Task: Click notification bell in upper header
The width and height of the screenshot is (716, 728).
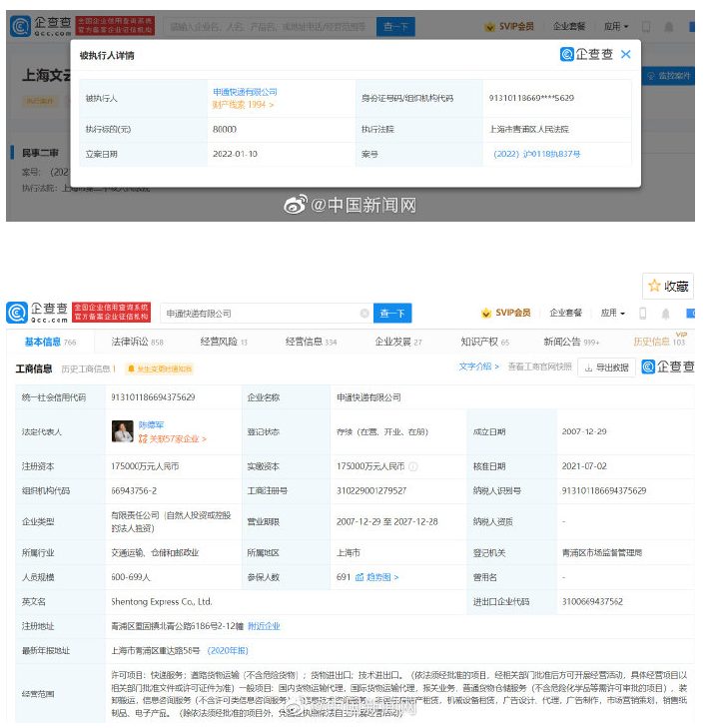Action: (669, 27)
